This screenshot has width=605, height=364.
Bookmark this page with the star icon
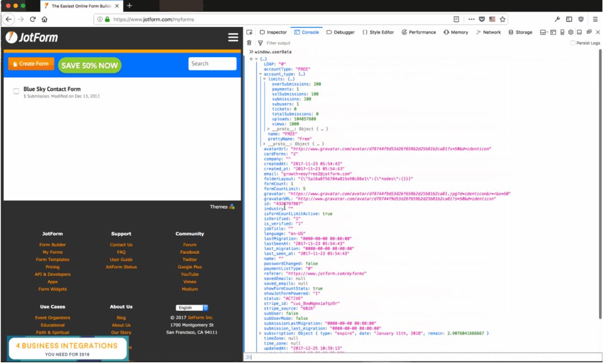click(502, 19)
